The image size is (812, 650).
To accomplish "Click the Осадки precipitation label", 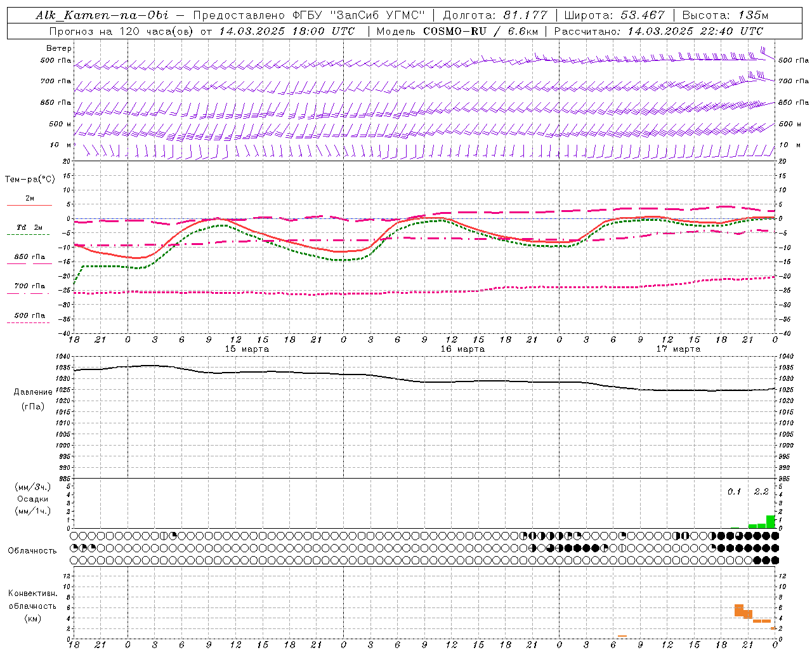I will click(x=32, y=499).
